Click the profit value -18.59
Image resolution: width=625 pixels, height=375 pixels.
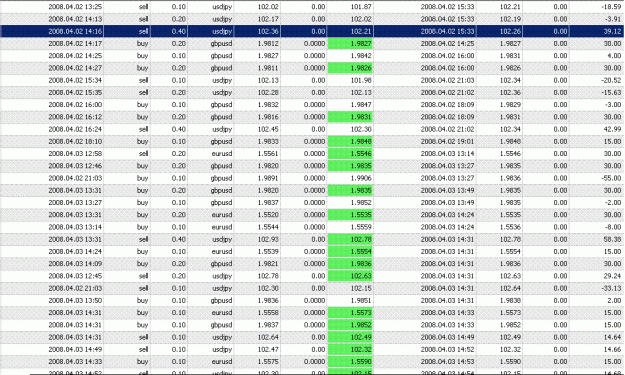(611, 7)
